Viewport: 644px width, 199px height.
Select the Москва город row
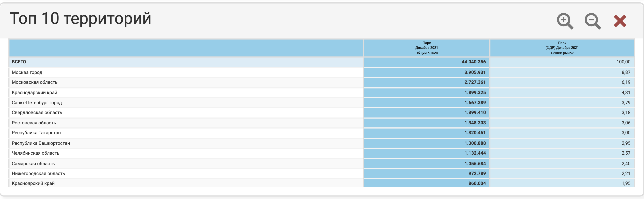pyautogui.click(x=27, y=73)
